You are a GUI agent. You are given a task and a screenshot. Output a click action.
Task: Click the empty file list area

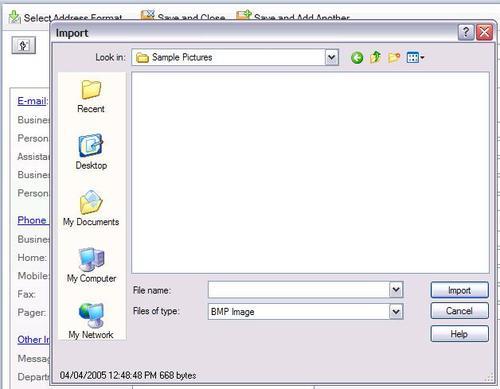pos(310,173)
